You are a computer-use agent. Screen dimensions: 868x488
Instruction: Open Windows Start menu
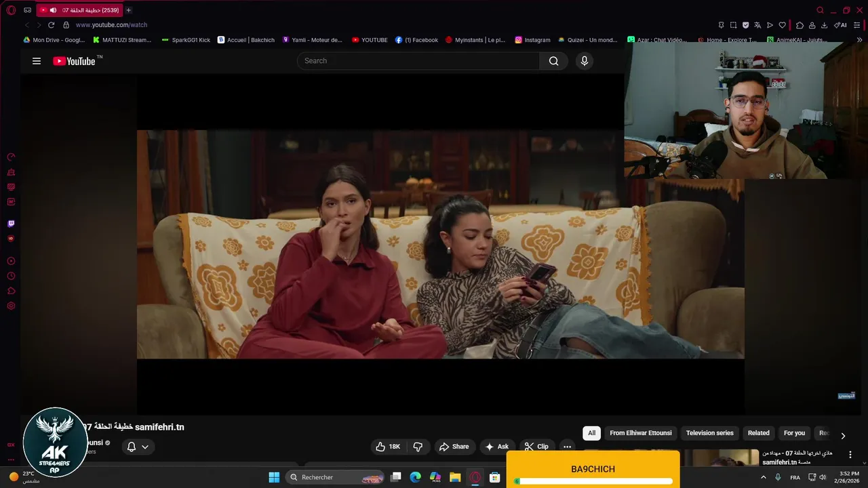tap(274, 477)
